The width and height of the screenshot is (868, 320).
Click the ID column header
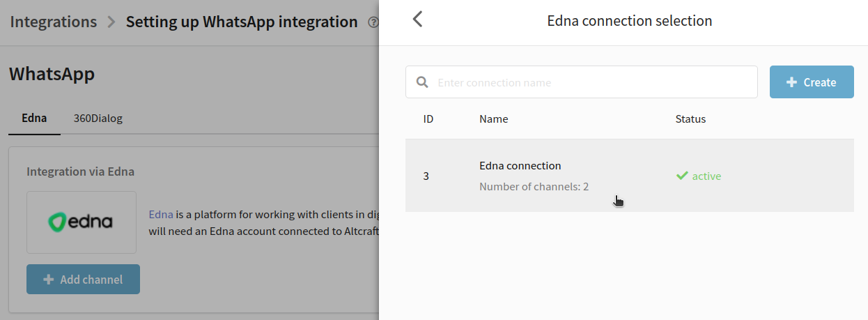(x=428, y=119)
